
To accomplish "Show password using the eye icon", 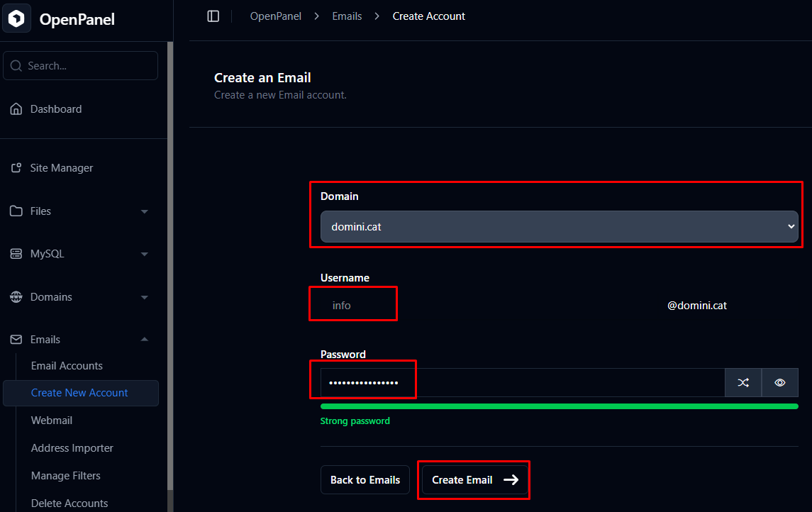I will (x=780, y=383).
